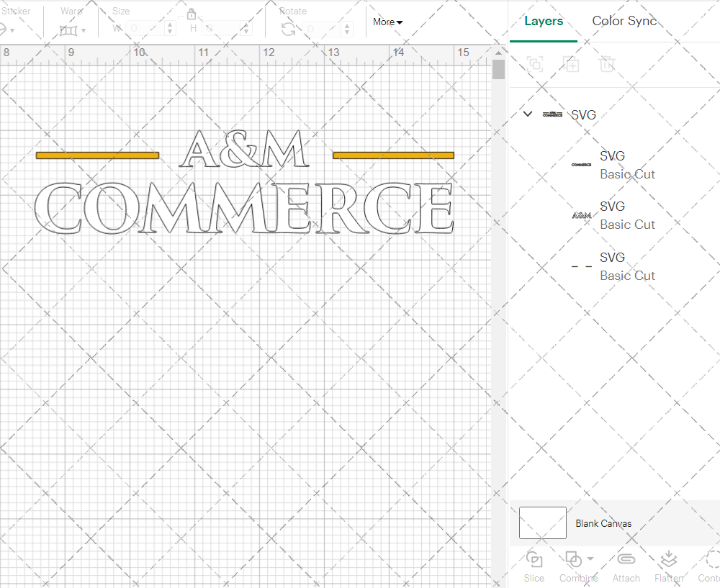Click the Warp tool icon

pos(68,31)
